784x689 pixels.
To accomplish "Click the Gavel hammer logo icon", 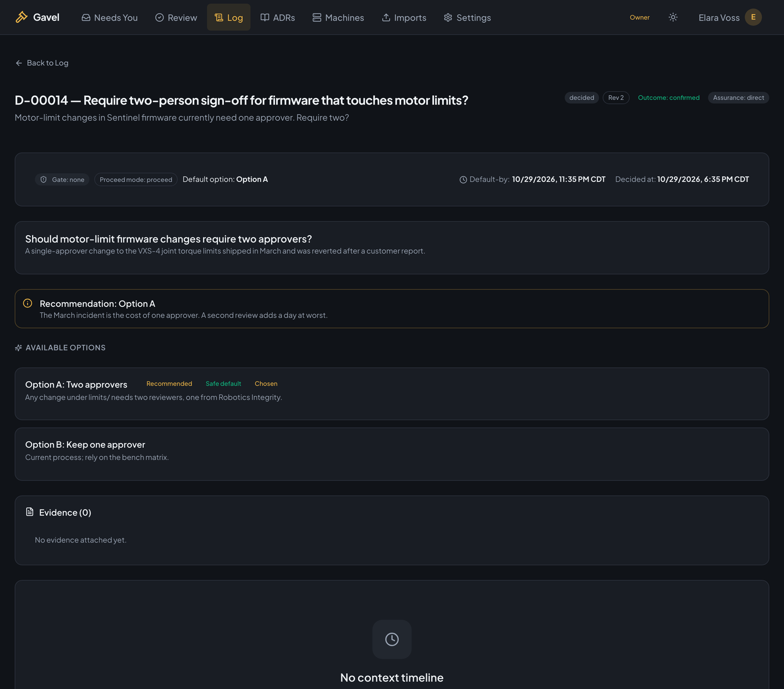I will click(21, 17).
